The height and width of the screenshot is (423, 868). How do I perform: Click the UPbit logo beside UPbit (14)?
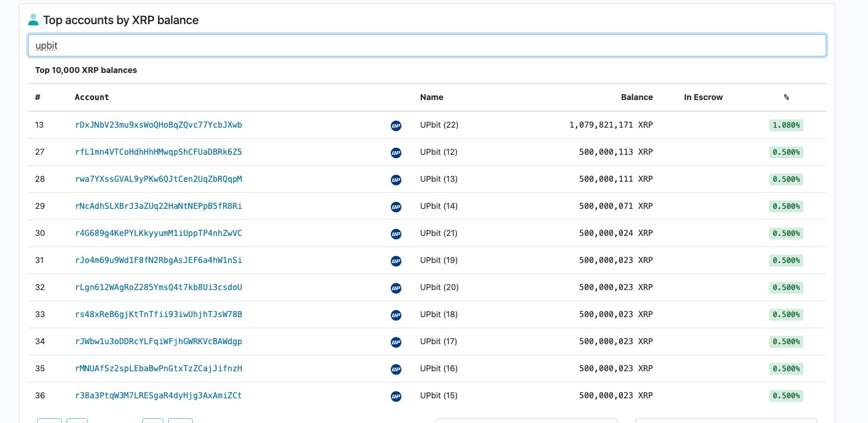396,206
